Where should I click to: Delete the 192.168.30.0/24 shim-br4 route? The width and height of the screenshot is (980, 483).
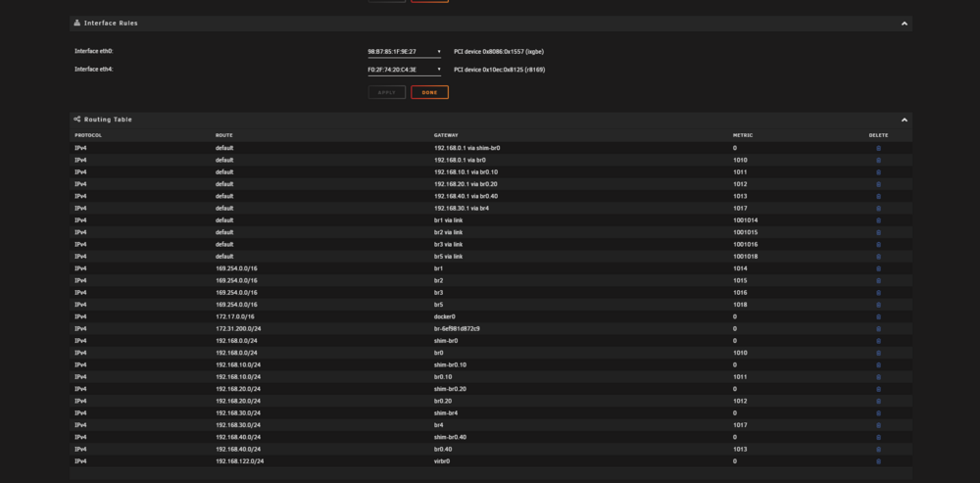pyautogui.click(x=878, y=413)
